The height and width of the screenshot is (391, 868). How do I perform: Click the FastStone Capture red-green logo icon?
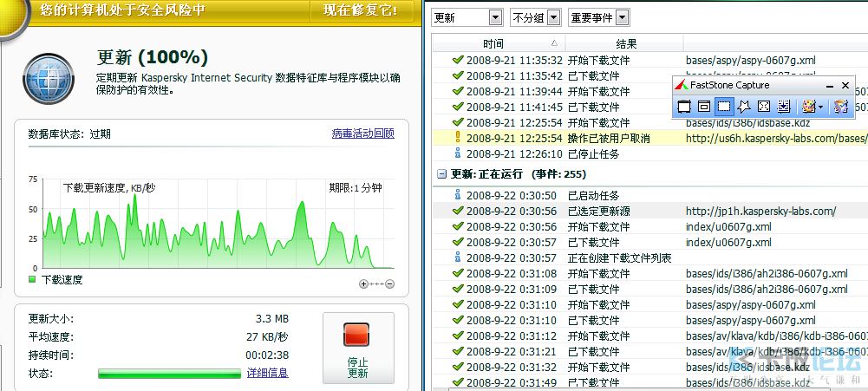coord(682,85)
